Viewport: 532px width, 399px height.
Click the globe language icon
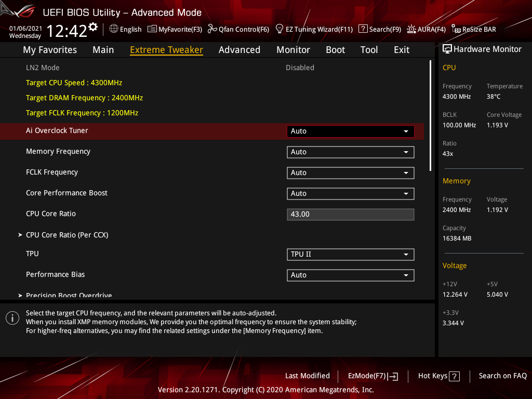114,29
